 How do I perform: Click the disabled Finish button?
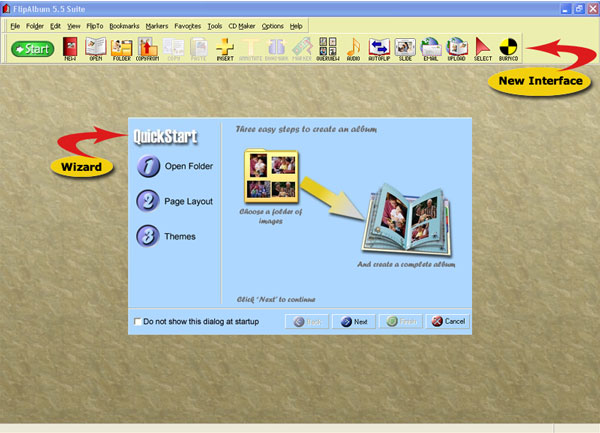(x=401, y=321)
